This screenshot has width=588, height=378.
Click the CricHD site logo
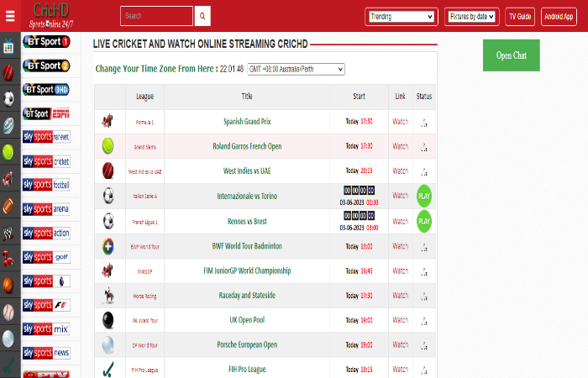(51, 16)
